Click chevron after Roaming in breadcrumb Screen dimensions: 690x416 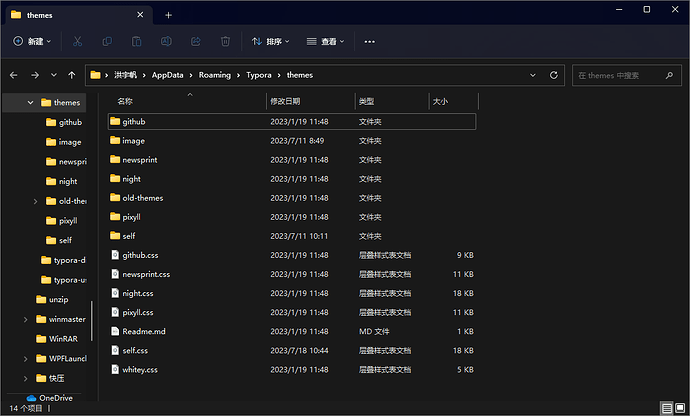point(239,75)
